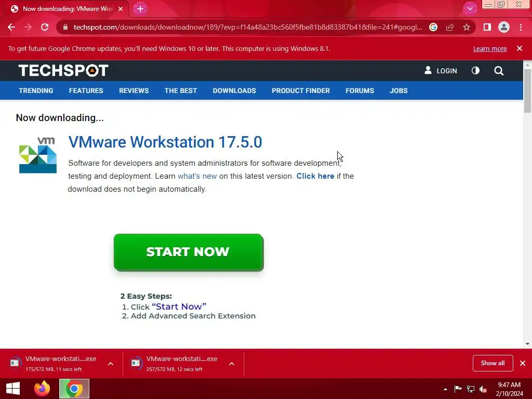Open the Chrome profile avatar
532x399 pixels.
[x=504, y=27]
